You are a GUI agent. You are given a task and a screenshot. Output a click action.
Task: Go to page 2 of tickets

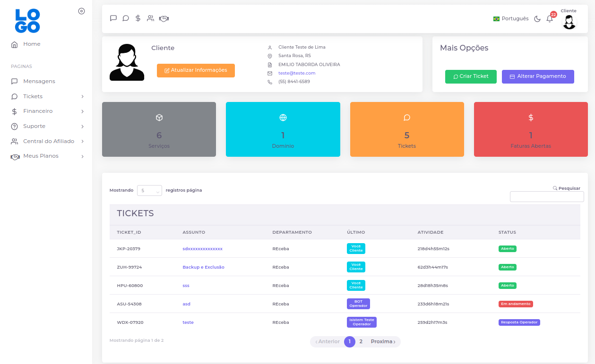pyautogui.click(x=361, y=342)
